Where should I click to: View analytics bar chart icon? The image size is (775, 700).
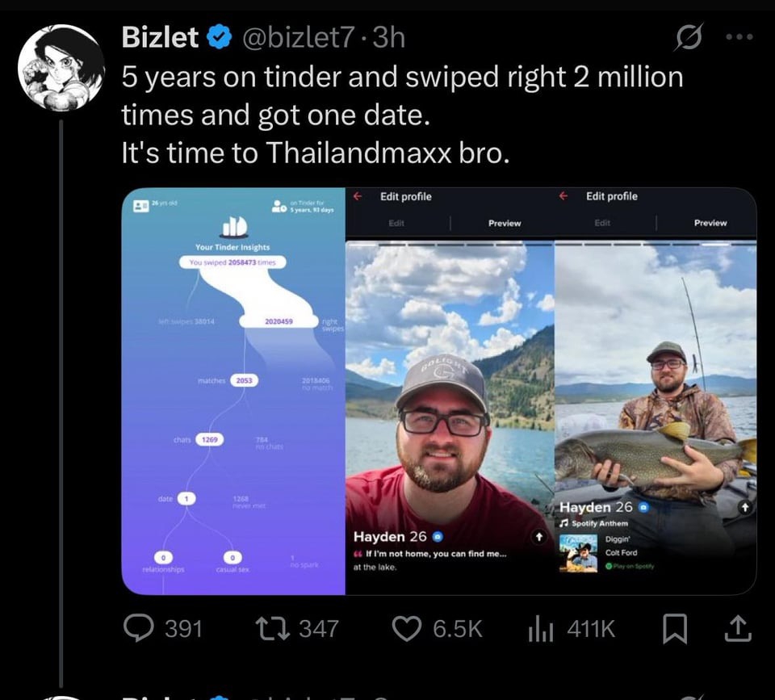click(540, 629)
